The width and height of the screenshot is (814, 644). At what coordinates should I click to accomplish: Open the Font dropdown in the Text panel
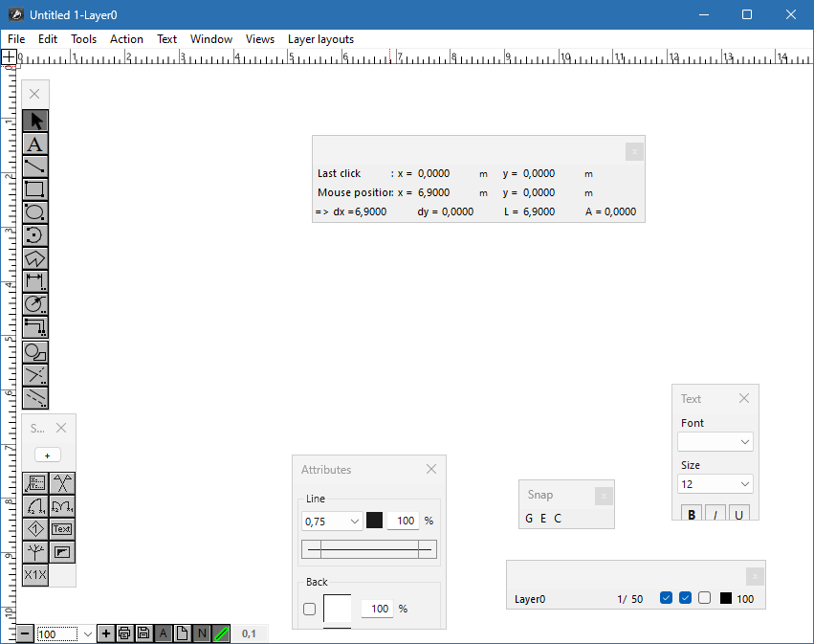pyautogui.click(x=715, y=441)
